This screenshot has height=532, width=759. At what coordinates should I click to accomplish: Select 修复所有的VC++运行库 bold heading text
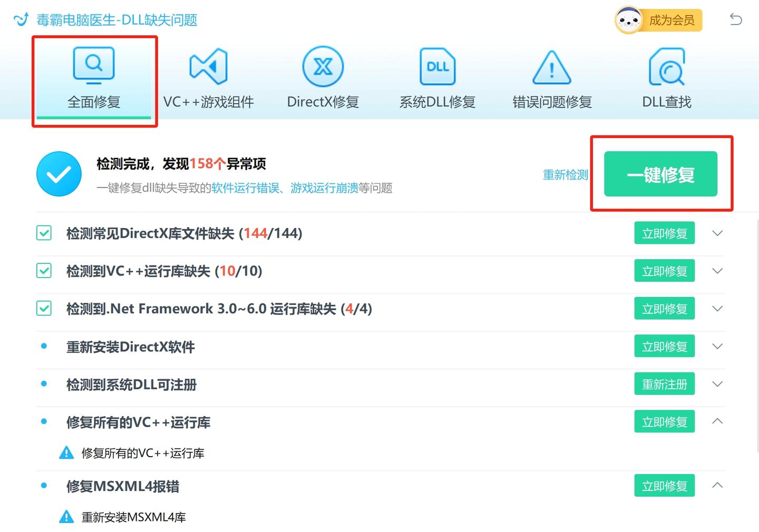139,422
